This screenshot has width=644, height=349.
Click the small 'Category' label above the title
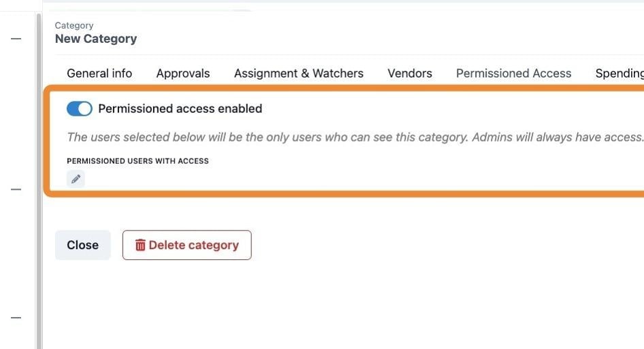74,25
